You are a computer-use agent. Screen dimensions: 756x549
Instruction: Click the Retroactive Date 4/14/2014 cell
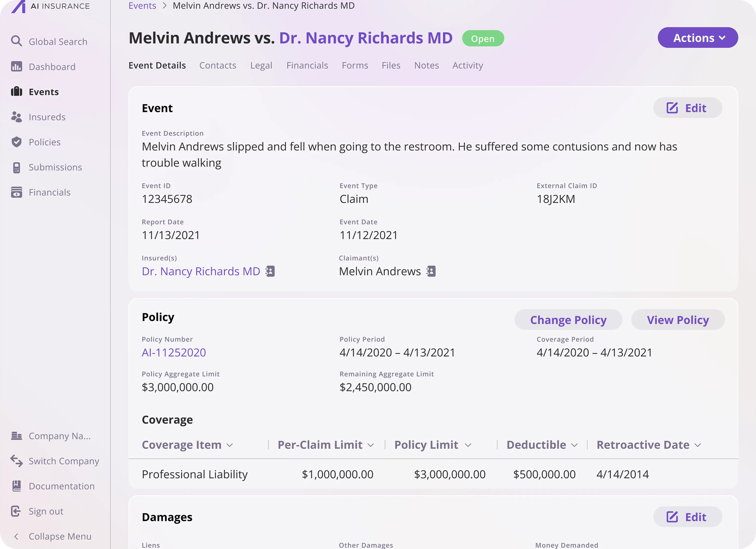(622, 474)
